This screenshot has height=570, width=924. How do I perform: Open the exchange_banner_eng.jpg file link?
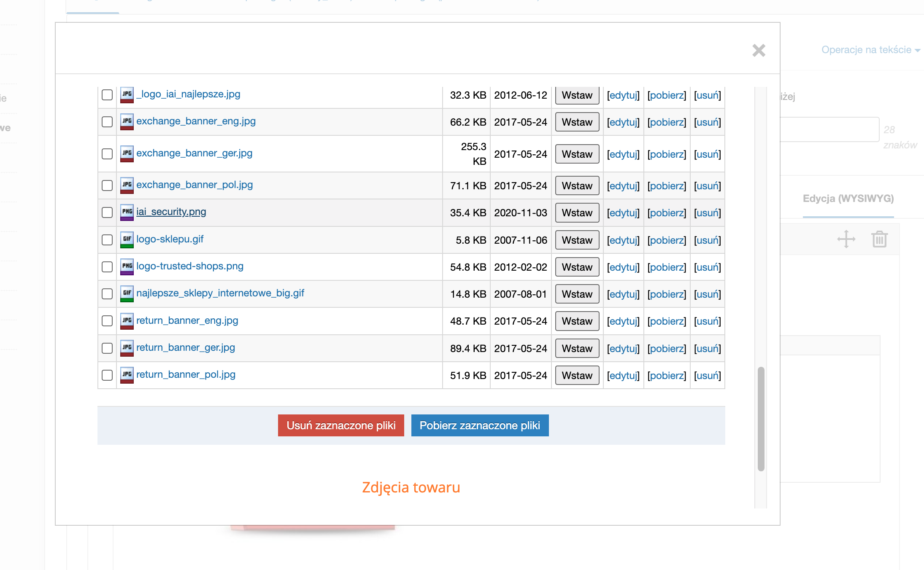[x=196, y=121]
